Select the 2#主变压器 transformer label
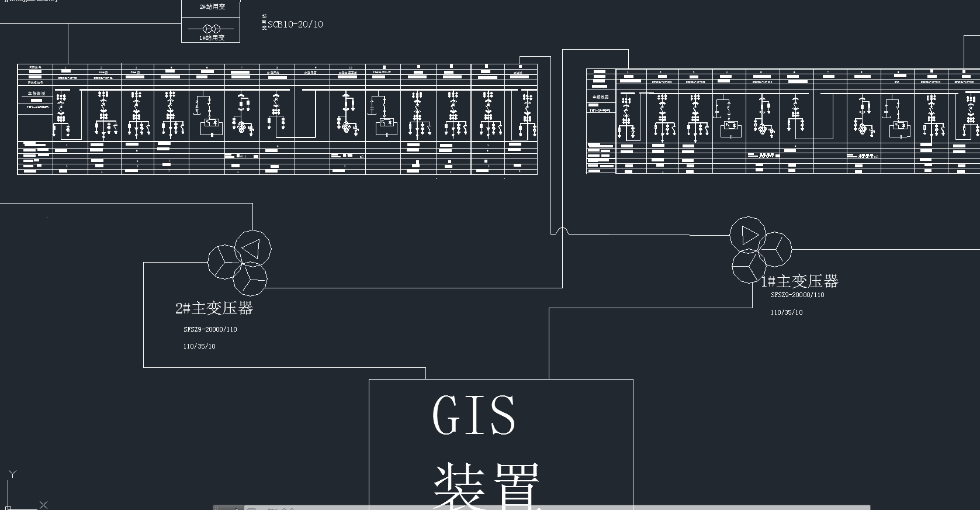The image size is (980, 510). 214,308
